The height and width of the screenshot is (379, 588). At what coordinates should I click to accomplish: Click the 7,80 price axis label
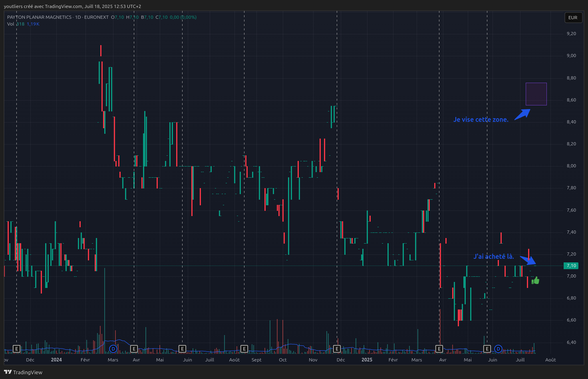coord(571,188)
